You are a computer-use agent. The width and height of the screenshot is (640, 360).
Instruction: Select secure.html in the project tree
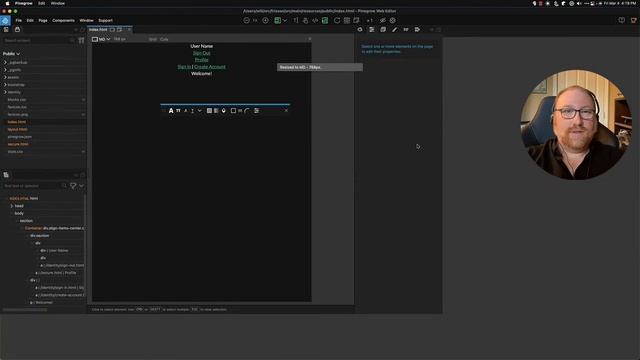(18, 144)
